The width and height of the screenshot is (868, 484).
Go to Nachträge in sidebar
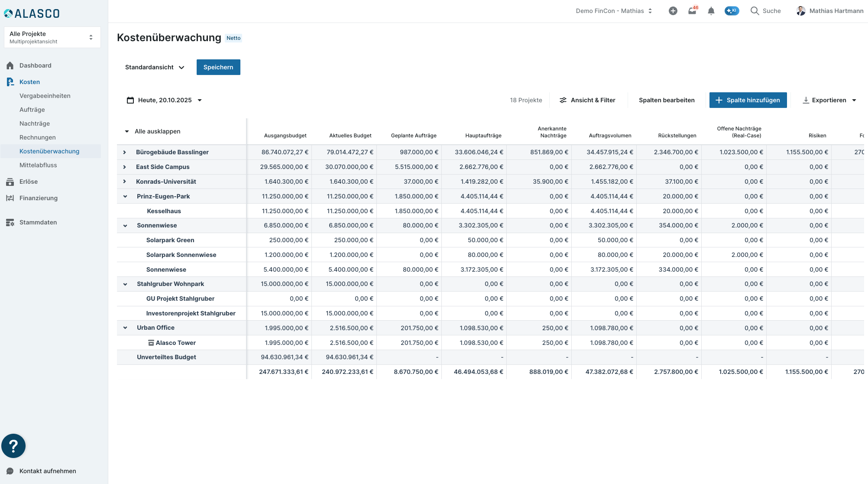35,123
